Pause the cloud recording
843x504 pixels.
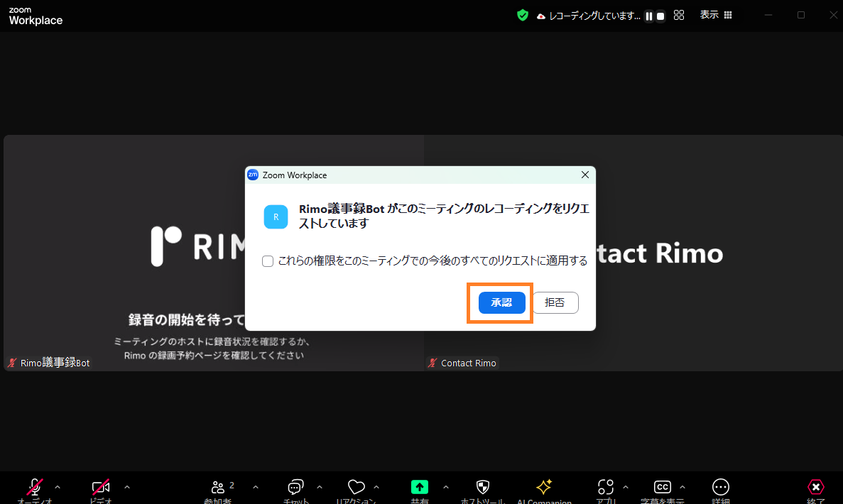[x=648, y=15]
